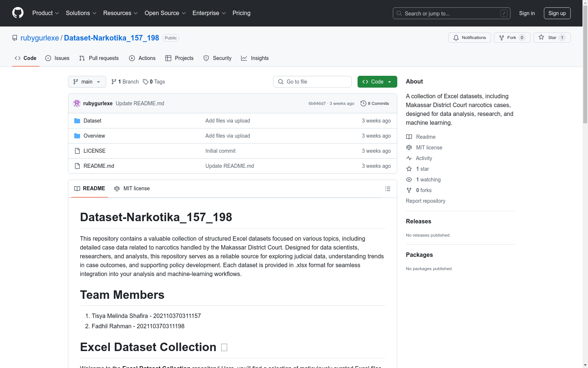Viewport: 588px width, 368px height.
Task: Click the star icon next to 1 star
Action: coord(409,169)
